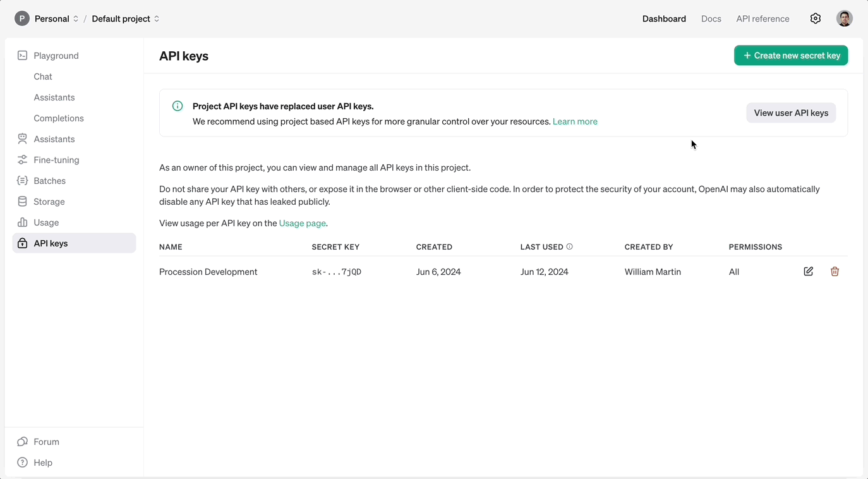
Task: Click the created date Jun 6, 2024
Action: pos(438,272)
